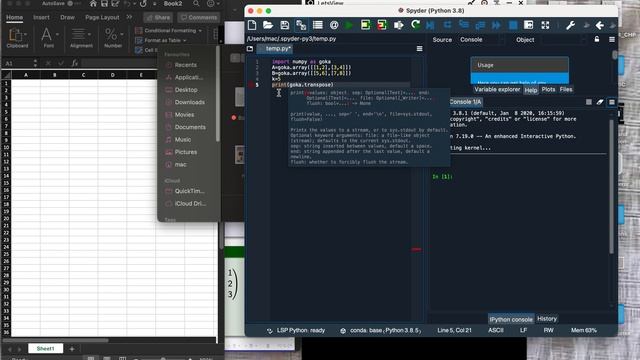
Task: Open Format as Table dropdown
Action: pos(161,40)
